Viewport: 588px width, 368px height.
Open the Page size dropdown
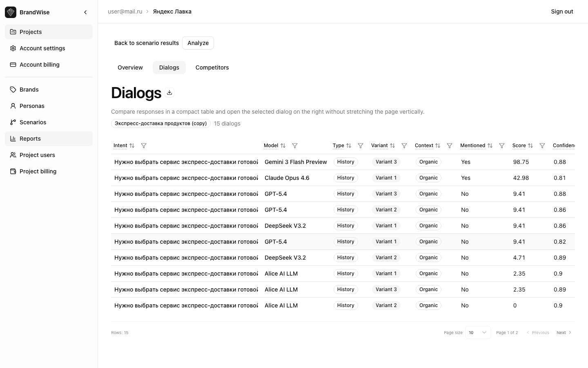click(478, 332)
